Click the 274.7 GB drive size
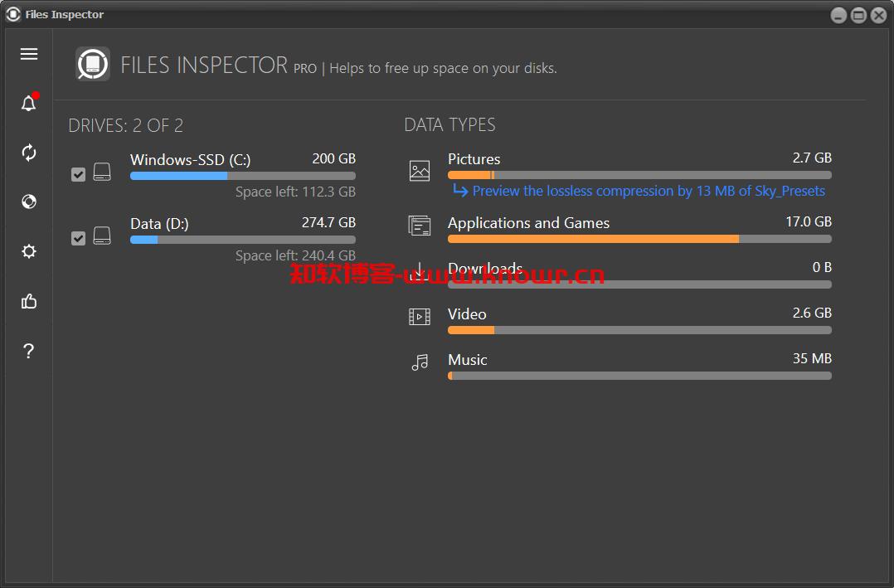The width and height of the screenshot is (894, 588). (x=329, y=222)
